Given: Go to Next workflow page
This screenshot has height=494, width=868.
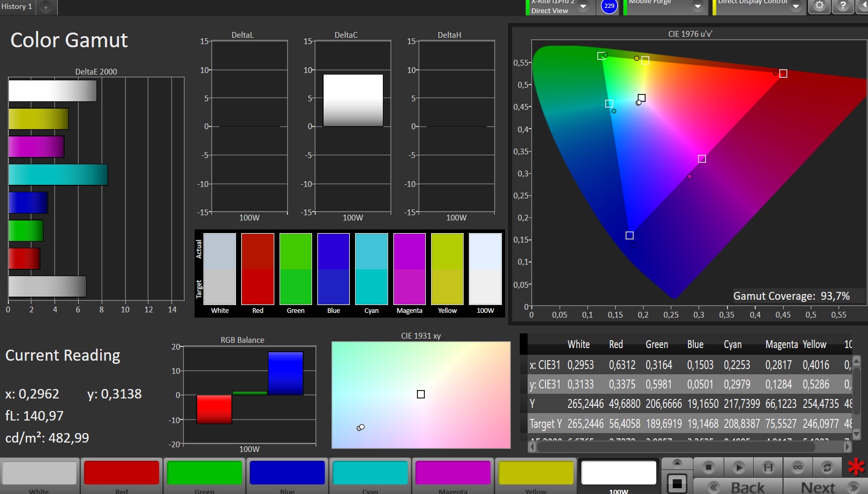Looking at the screenshot, I should point(826,487).
